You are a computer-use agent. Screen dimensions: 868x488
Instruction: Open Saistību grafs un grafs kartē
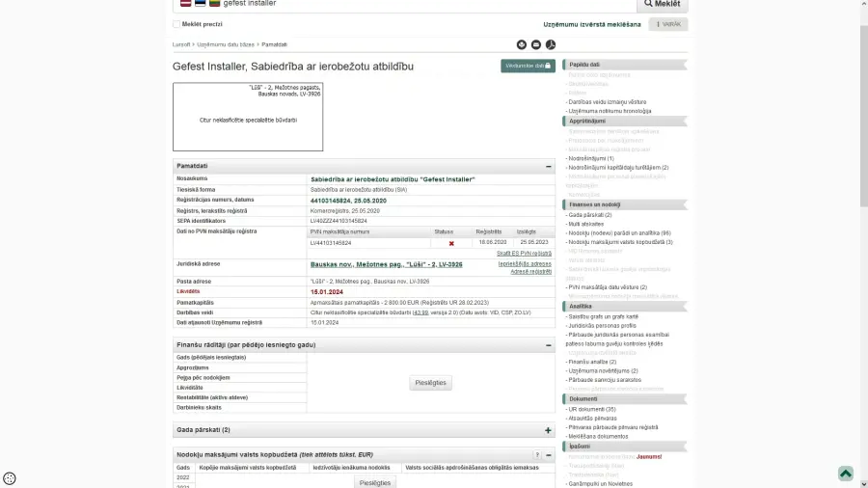(x=603, y=317)
